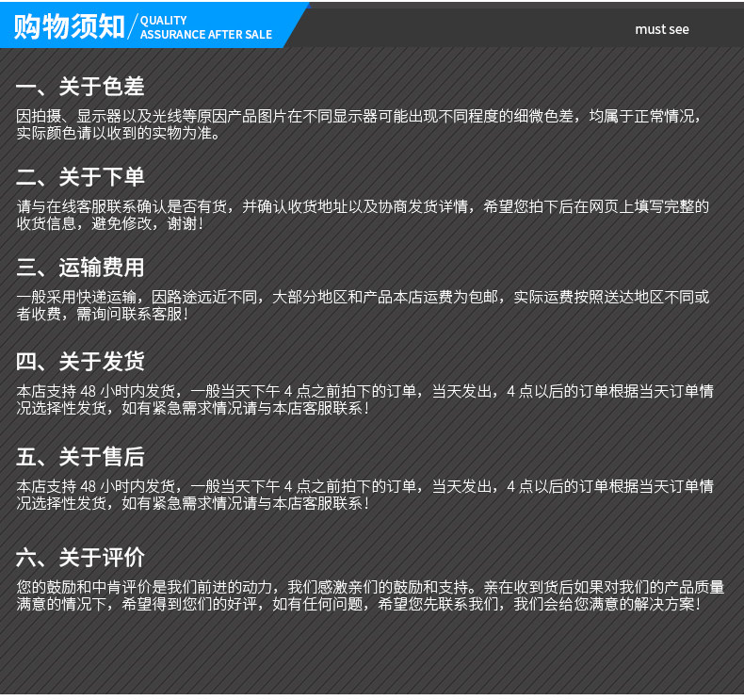Click the shipping paragraph under 四、关于发货

pos(364,399)
